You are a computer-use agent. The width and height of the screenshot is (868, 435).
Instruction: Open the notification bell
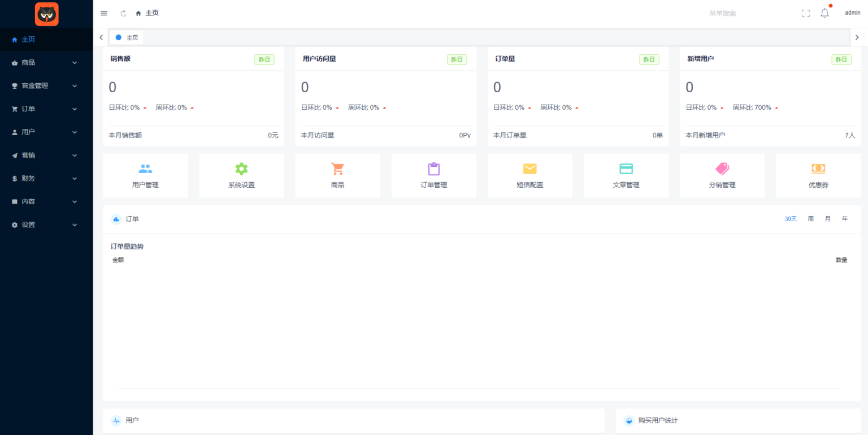[824, 13]
